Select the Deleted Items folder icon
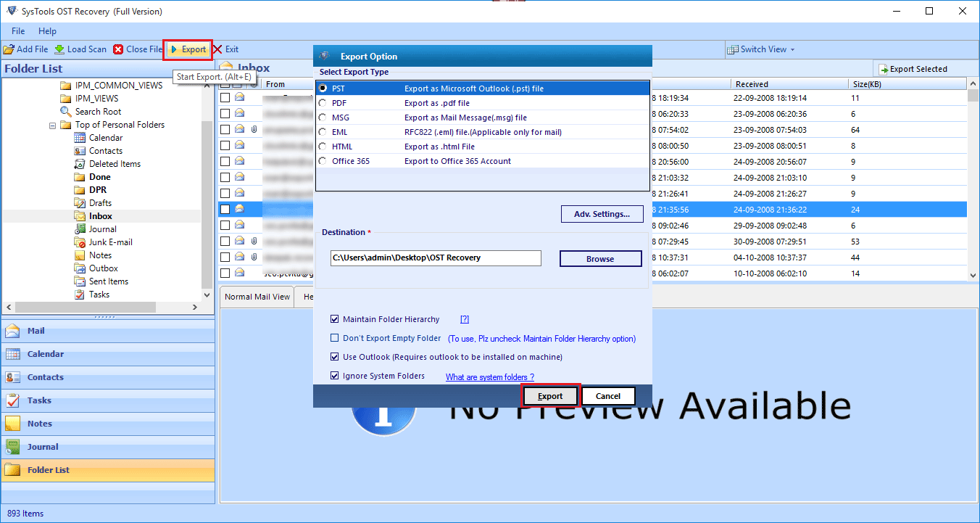This screenshot has width=980, height=523. 80,164
